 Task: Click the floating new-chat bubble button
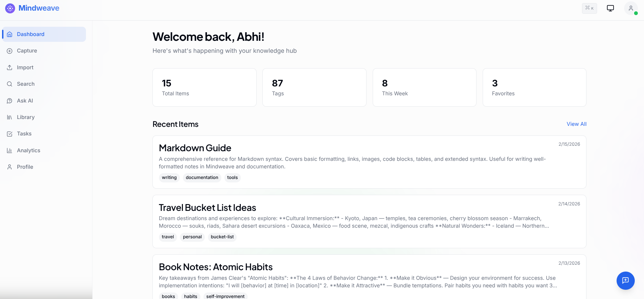626,280
